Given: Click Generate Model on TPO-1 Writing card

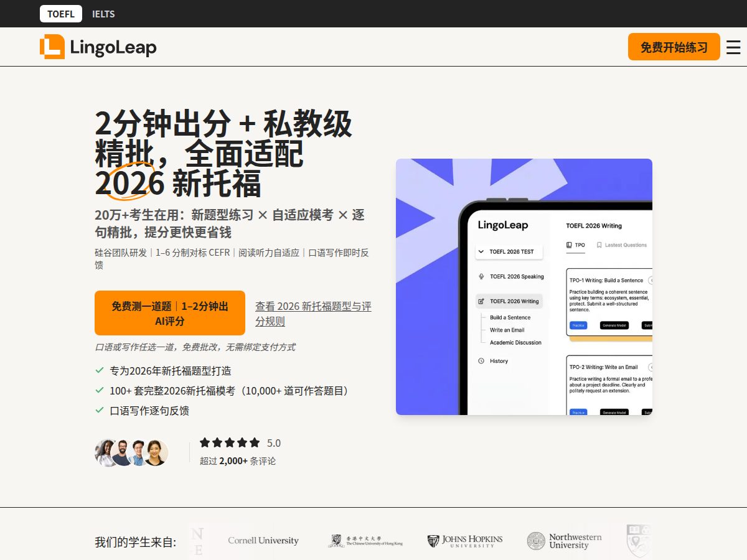Looking at the screenshot, I should (x=614, y=325).
